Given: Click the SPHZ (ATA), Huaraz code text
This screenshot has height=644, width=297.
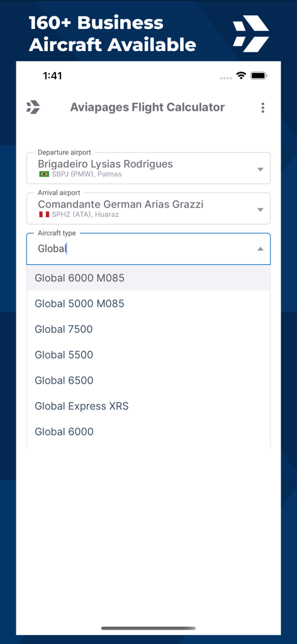Looking at the screenshot, I should pos(85,214).
